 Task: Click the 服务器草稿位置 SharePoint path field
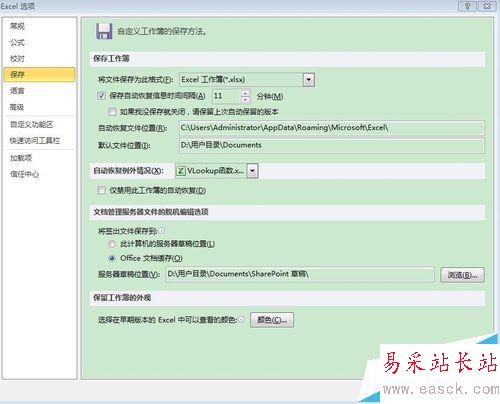click(x=300, y=274)
